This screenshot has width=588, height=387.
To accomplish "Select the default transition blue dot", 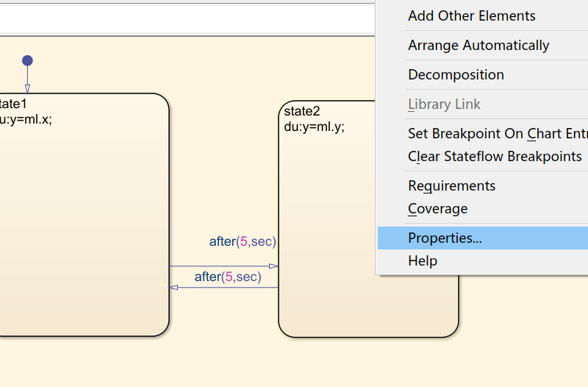I will (27, 60).
